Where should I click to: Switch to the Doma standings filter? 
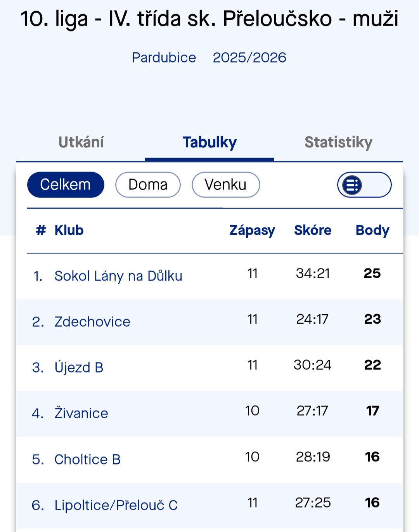(x=148, y=185)
